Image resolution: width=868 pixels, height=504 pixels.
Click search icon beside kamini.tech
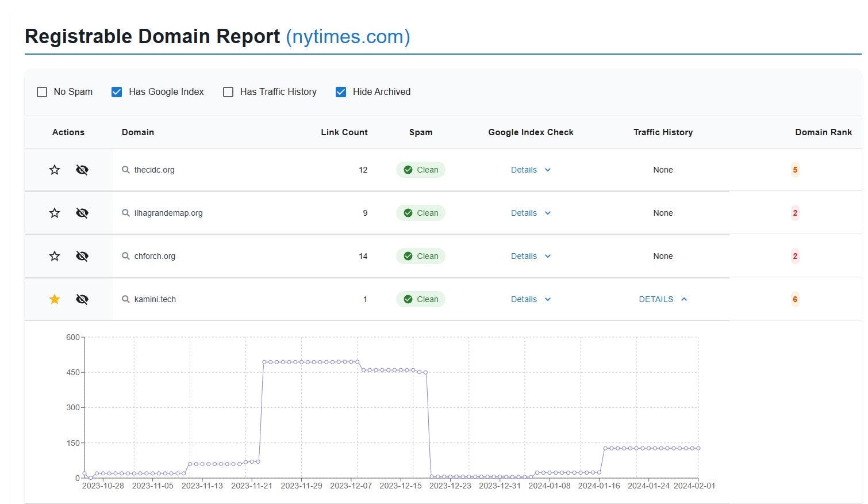[126, 299]
